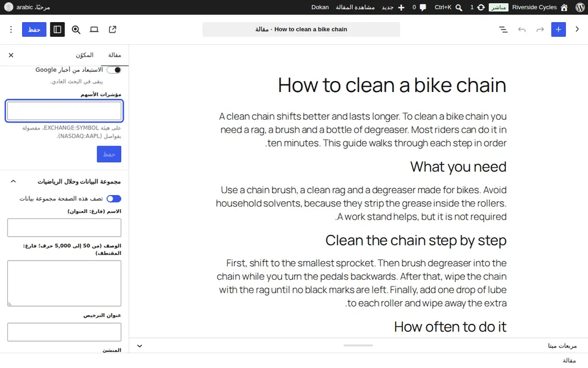Click the الوصف description textarea
The width and height of the screenshot is (588, 368).
click(x=64, y=283)
